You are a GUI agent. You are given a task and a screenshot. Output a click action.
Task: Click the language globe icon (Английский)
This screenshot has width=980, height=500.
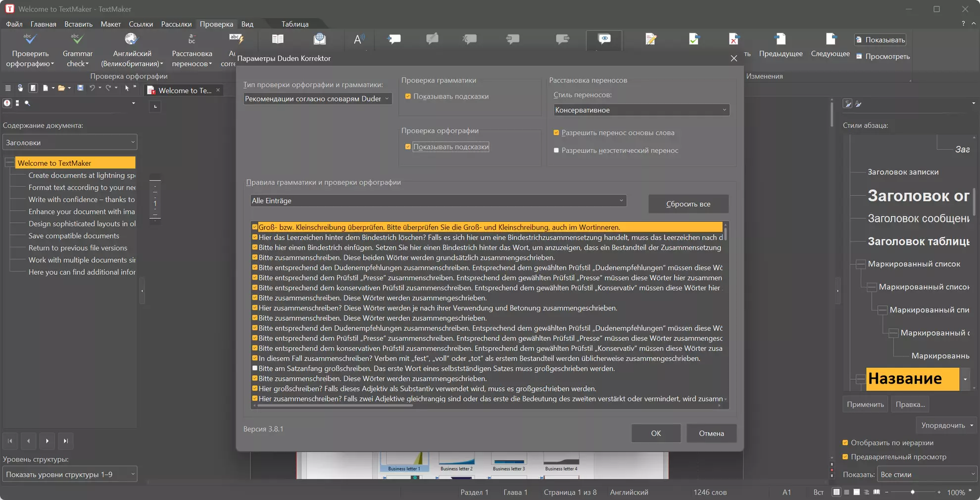(x=131, y=39)
